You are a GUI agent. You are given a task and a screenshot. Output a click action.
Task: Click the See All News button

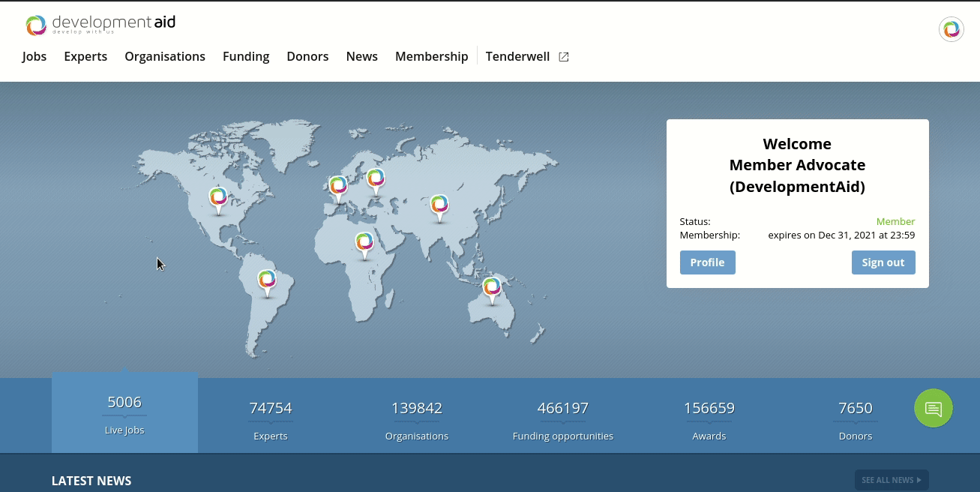[892, 480]
